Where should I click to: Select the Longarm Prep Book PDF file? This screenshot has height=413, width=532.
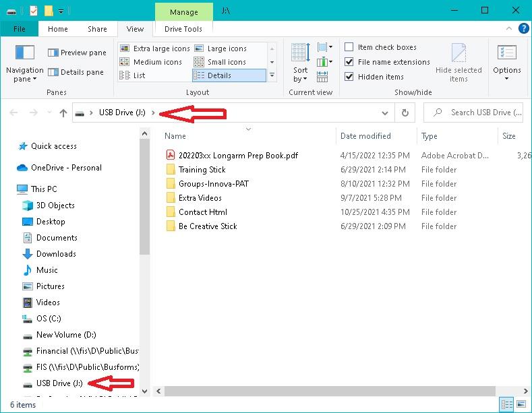pos(238,156)
